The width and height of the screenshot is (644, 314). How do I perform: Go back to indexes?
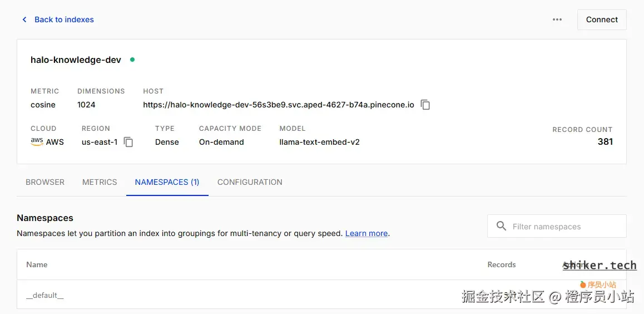coord(64,19)
